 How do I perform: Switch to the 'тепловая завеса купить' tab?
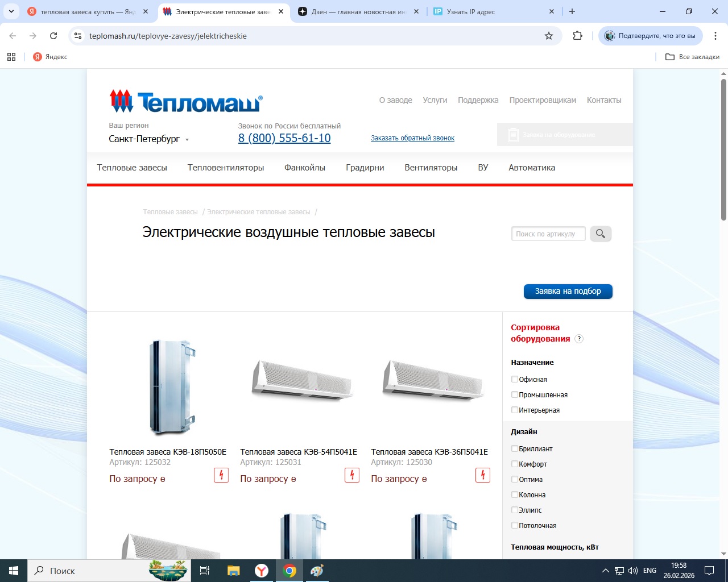(x=88, y=11)
